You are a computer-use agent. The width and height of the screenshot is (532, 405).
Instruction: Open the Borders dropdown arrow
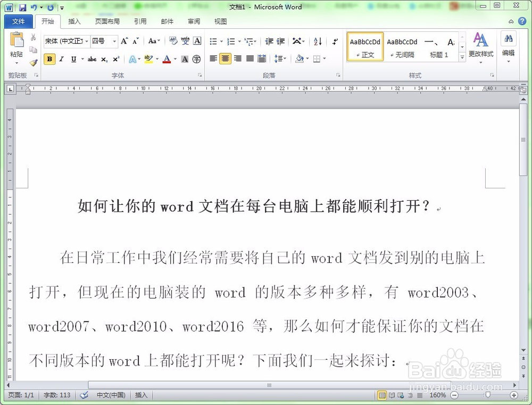[325, 59]
